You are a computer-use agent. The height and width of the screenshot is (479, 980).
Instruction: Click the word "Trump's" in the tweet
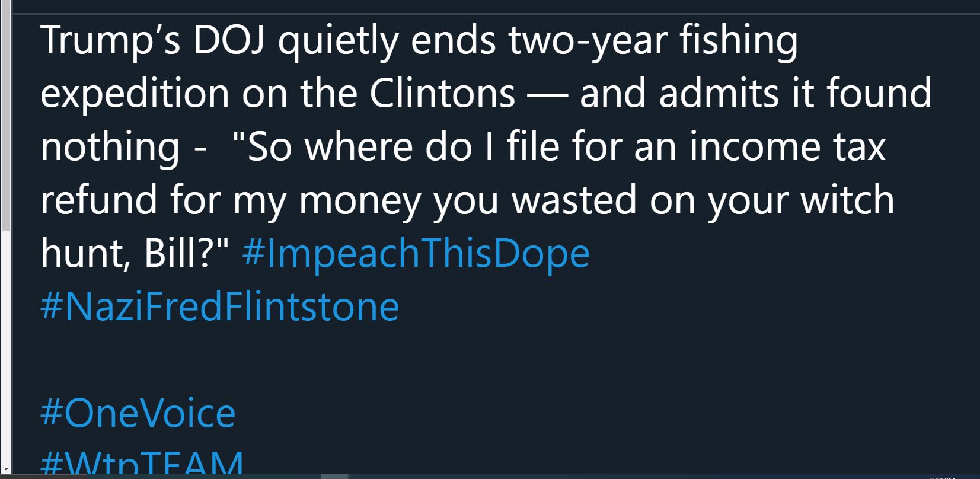tap(110, 41)
